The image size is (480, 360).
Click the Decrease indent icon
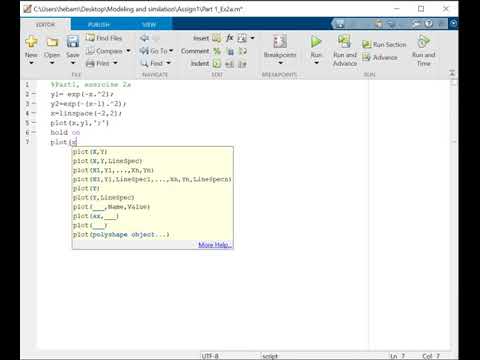pyautogui.click(x=243, y=64)
